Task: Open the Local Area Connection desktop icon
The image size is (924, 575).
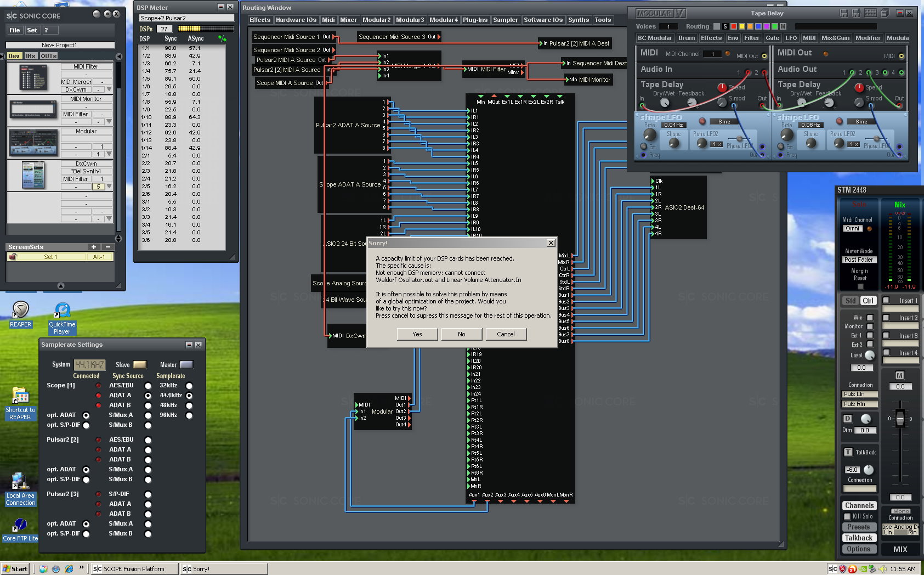Action: pos(20,489)
